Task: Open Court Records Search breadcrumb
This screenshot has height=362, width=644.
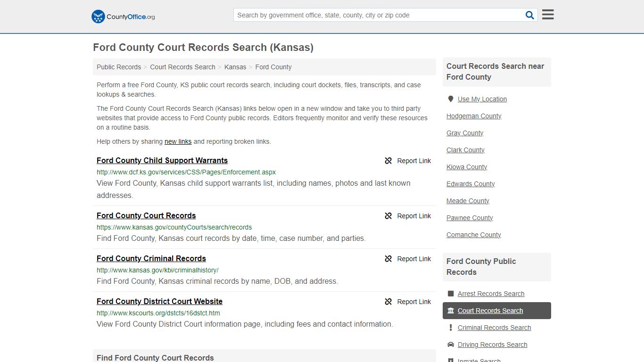Action: point(182,67)
